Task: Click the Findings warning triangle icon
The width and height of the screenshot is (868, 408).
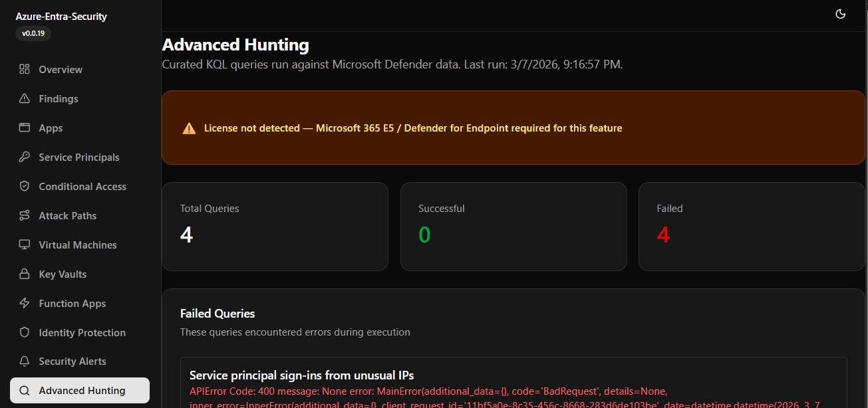Action: pyautogui.click(x=25, y=98)
